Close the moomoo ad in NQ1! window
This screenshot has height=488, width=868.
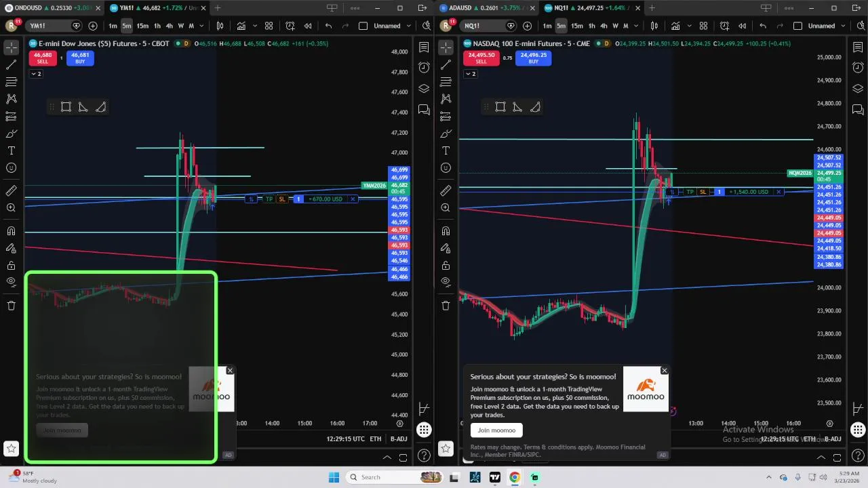(x=664, y=371)
